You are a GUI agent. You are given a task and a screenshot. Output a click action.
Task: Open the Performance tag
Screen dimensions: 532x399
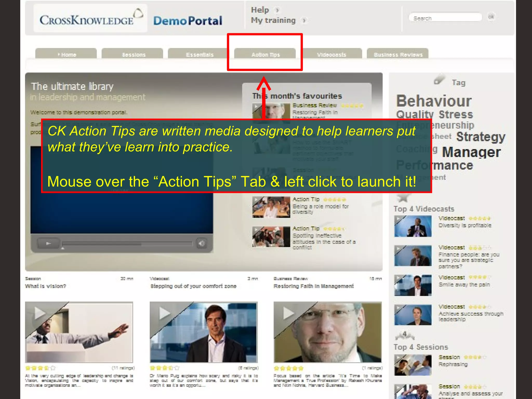[x=434, y=165]
